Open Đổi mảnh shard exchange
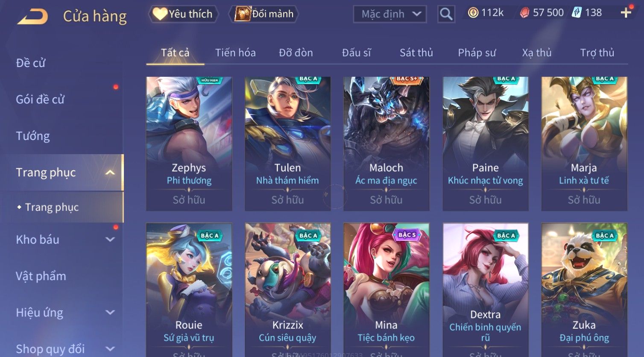Image resolution: width=644 pixels, height=357 pixels. coord(263,14)
